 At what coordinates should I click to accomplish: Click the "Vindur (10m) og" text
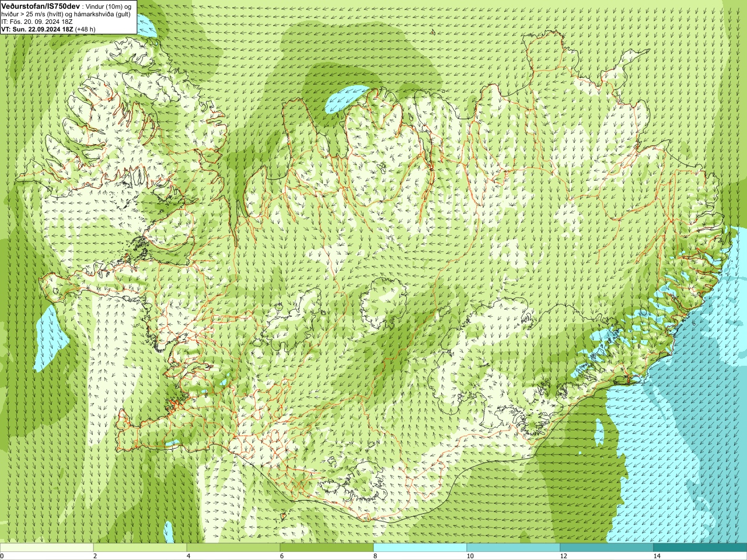click(109, 6)
